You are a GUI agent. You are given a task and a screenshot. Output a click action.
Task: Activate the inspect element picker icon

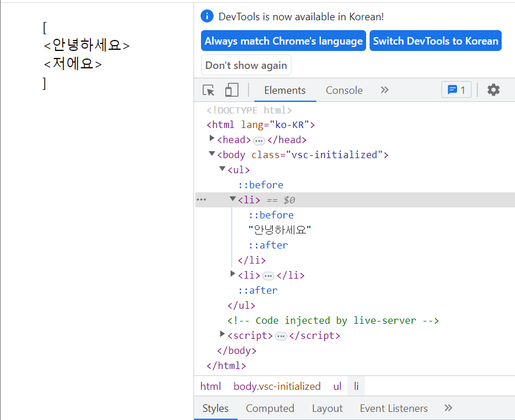tap(209, 90)
